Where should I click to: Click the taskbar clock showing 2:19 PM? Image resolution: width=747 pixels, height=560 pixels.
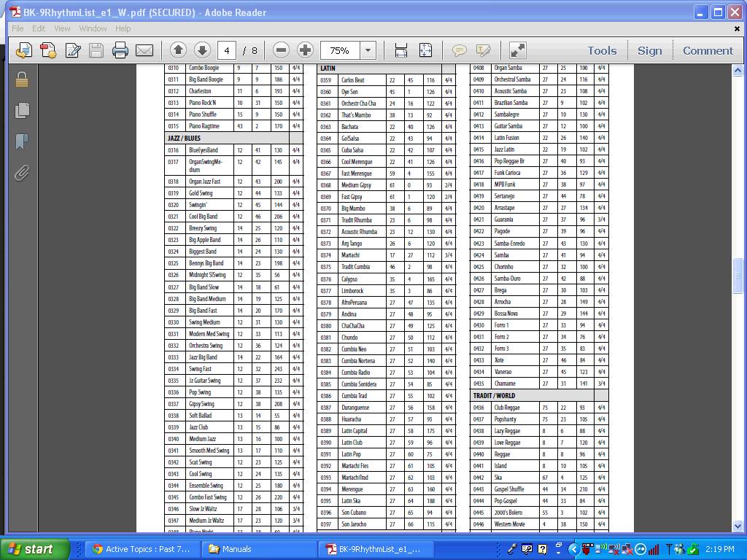[720, 549]
